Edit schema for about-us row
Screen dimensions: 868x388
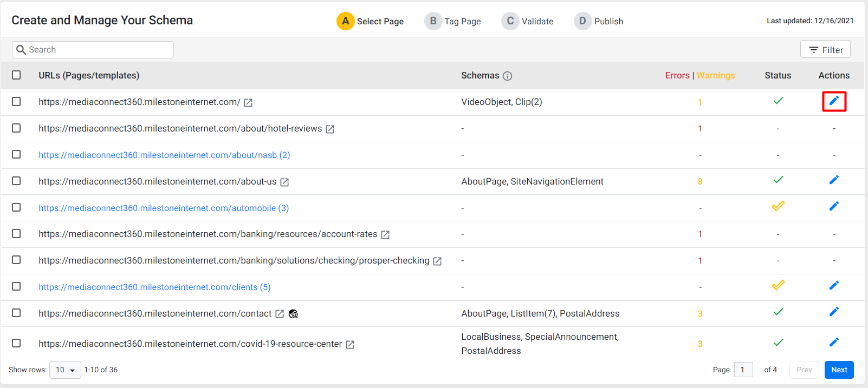pos(834,180)
